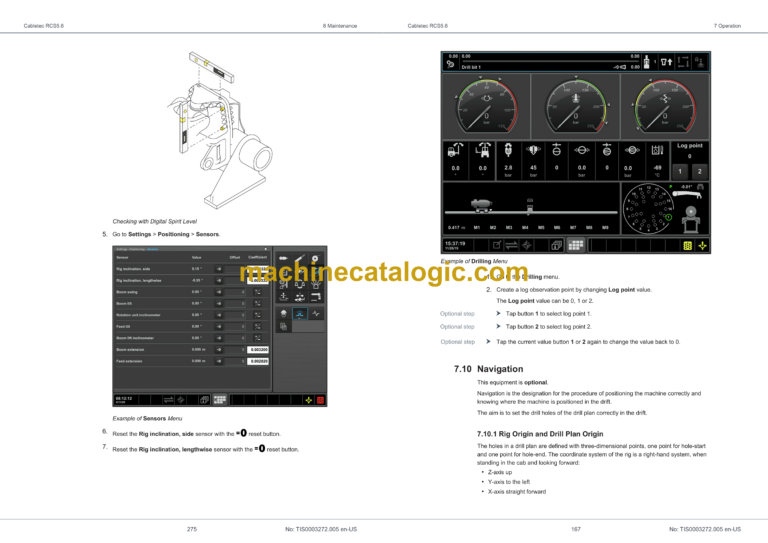Click the -49 °C temperature indicator

657,160
